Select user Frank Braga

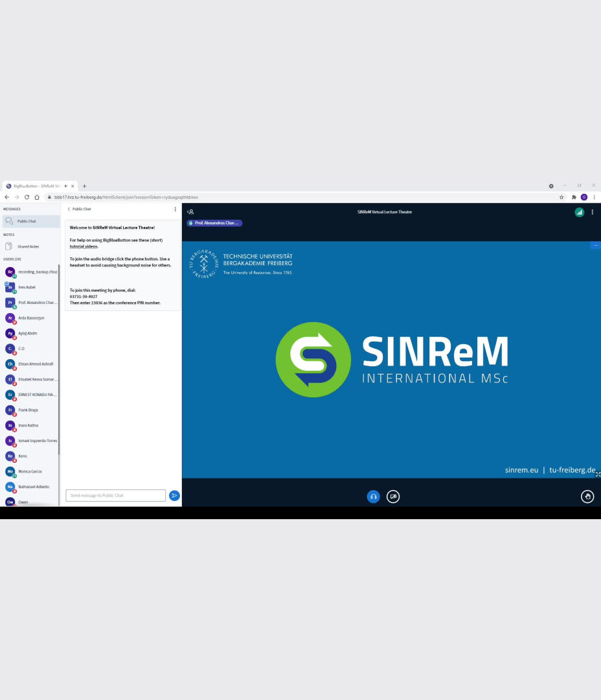tap(31, 410)
